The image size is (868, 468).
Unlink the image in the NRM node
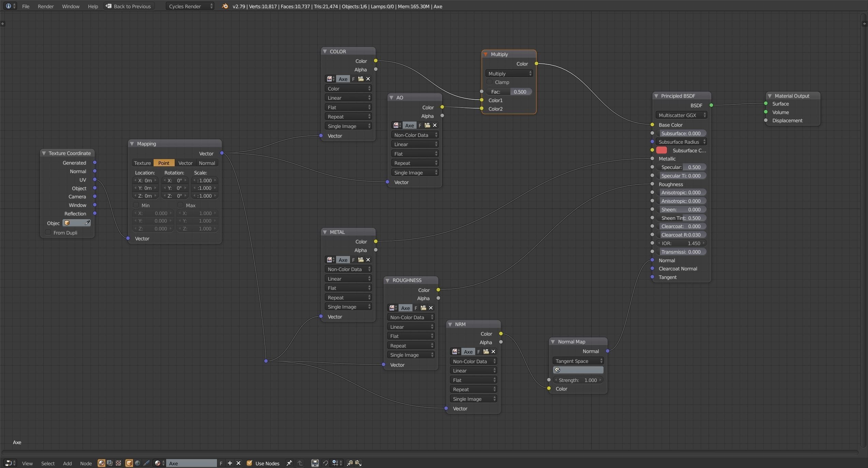pos(493,352)
